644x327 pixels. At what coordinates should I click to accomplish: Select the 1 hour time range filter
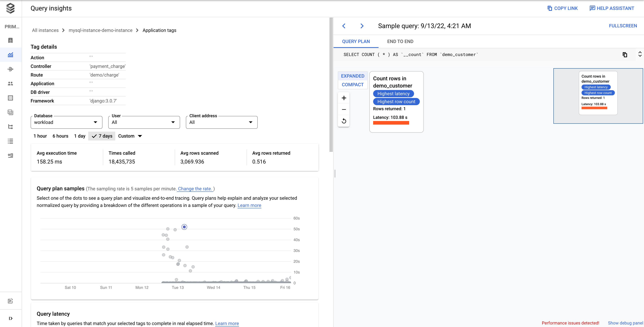coord(40,136)
